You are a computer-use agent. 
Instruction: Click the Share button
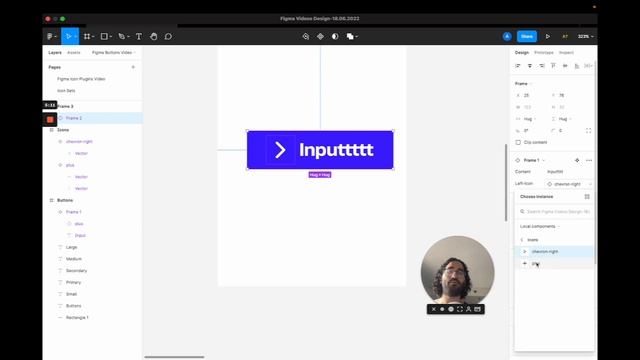527,36
